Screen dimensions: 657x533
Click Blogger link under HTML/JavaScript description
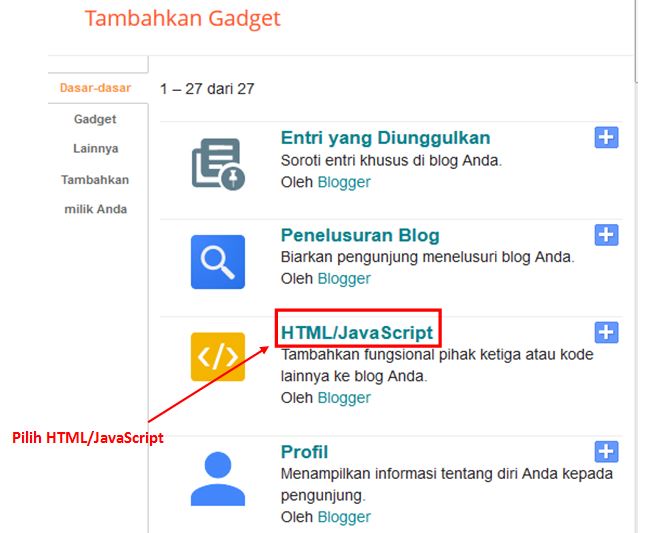click(x=344, y=398)
